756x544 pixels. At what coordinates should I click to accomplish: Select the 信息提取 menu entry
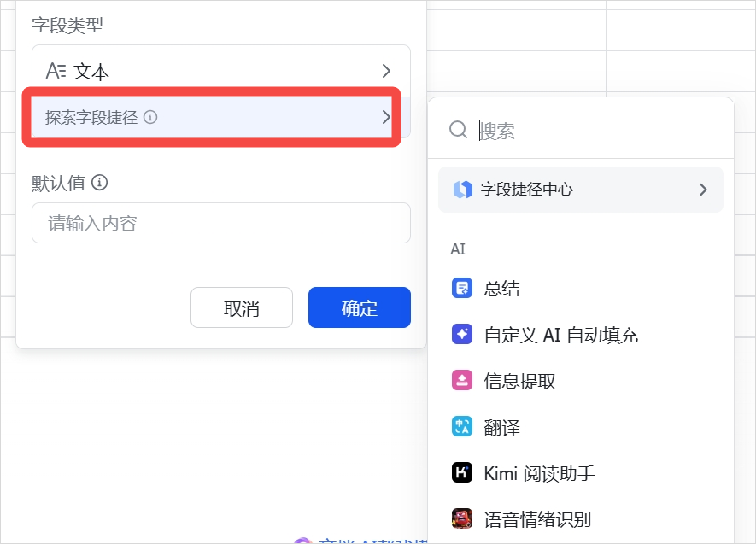click(x=519, y=381)
